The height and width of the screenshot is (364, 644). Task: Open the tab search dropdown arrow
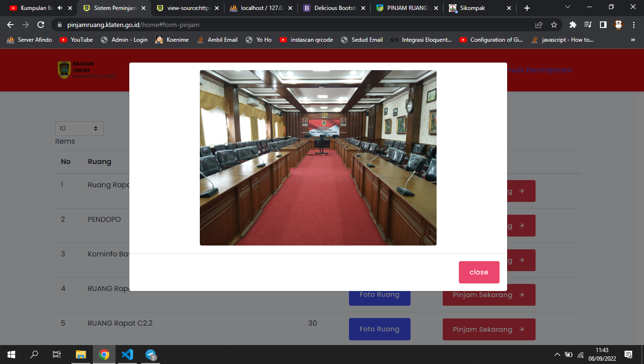[x=568, y=8]
